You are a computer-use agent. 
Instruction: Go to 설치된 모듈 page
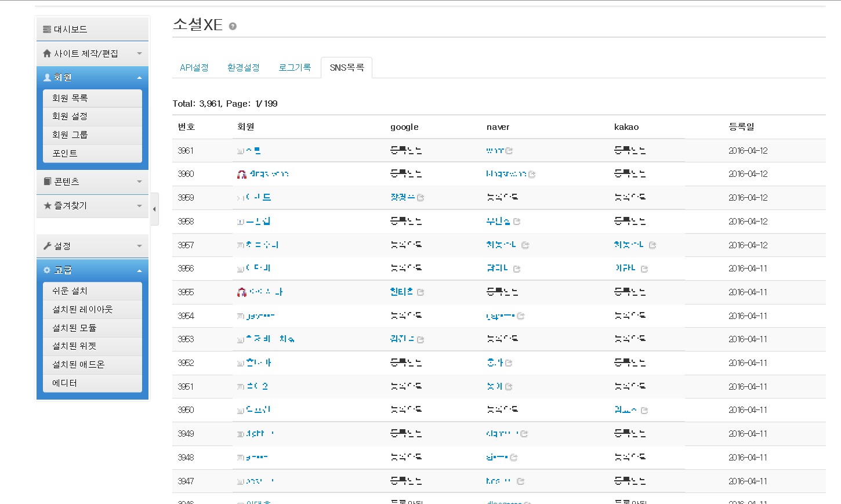click(93, 328)
